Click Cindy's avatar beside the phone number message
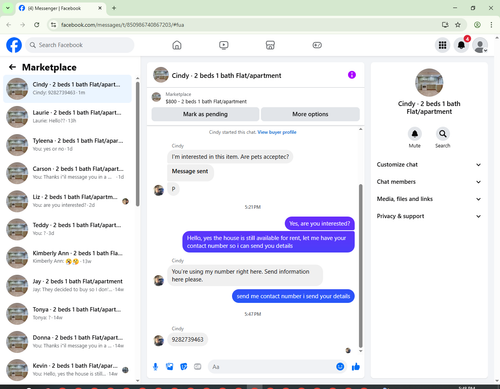Viewport: 500px width, 389px height. pos(159,340)
